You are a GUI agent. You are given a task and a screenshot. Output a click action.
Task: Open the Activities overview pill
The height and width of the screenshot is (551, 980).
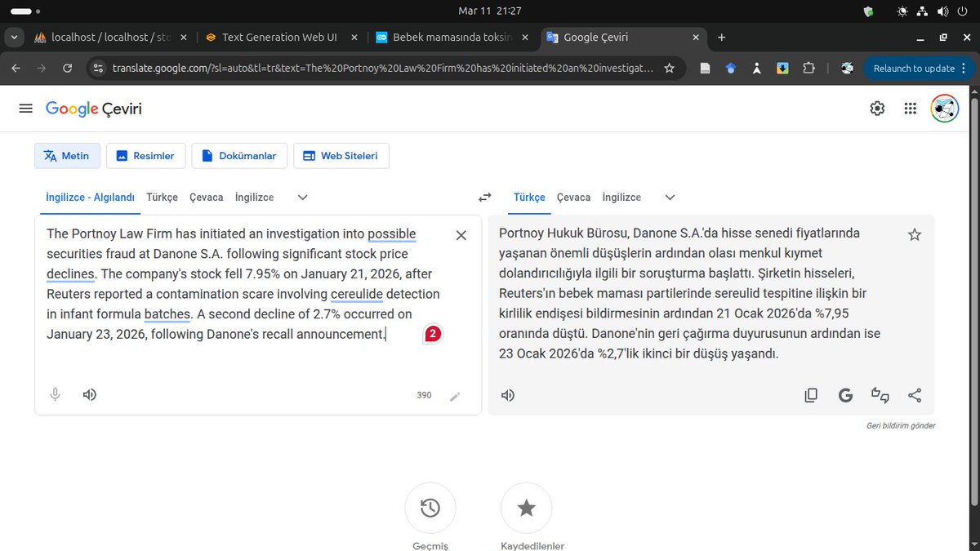[25, 11]
